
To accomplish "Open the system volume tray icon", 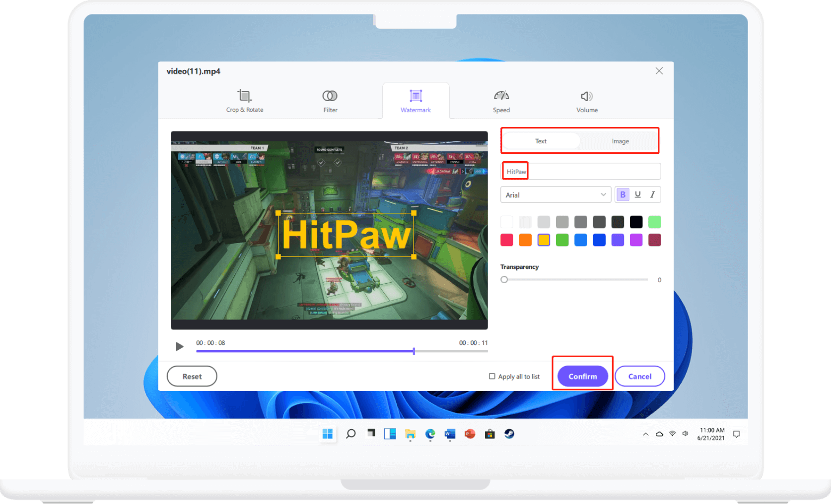I will [x=686, y=434].
